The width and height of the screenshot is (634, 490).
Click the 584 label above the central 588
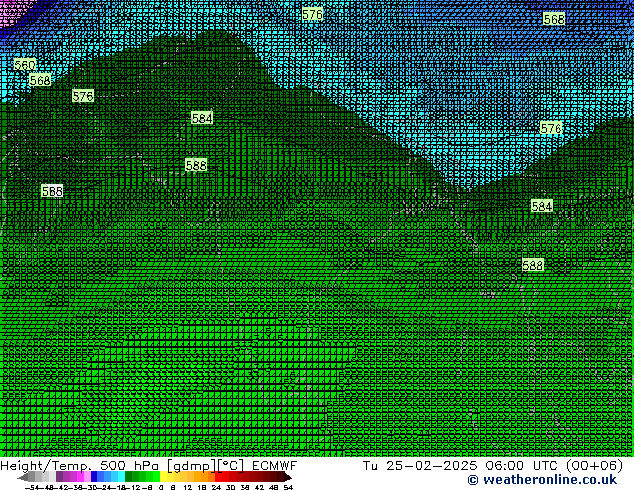coord(202,118)
